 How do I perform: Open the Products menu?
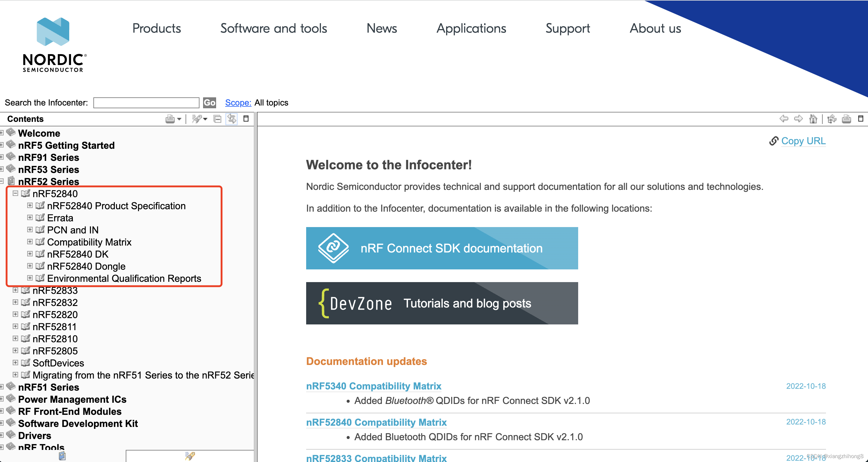156,28
